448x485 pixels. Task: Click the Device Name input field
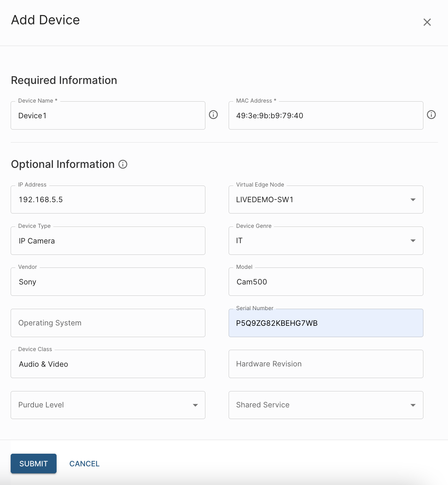108,116
